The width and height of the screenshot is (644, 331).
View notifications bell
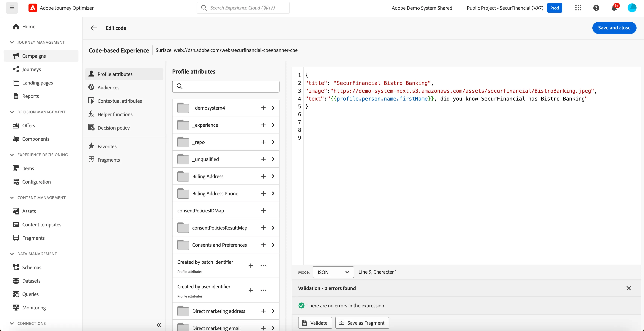click(x=614, y=8)
